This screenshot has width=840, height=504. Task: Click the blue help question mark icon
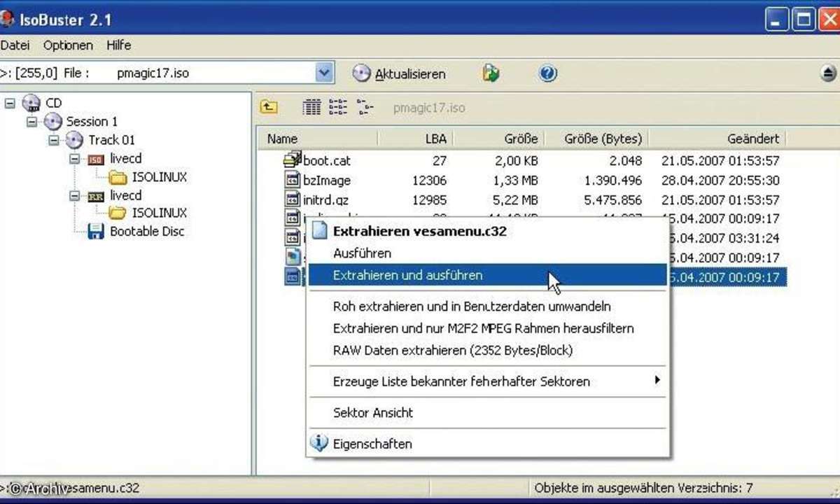pyautogui.click(x=548, y=73)
